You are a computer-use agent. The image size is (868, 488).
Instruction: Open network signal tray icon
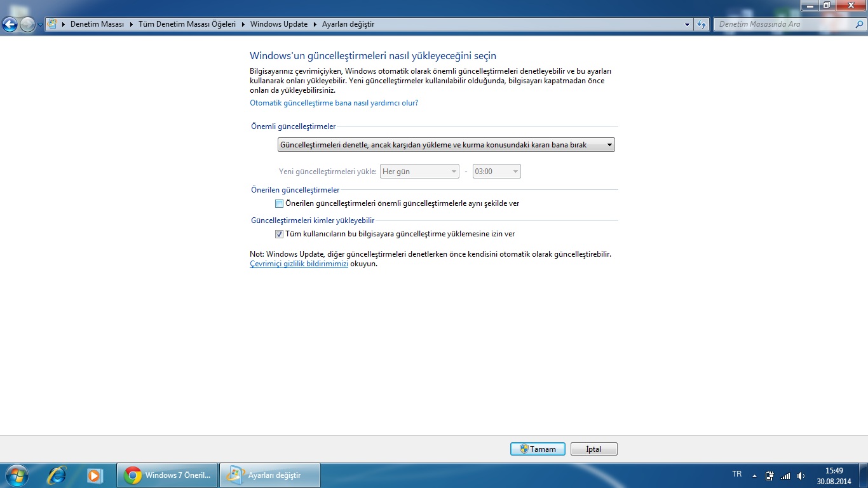[785, 475]
